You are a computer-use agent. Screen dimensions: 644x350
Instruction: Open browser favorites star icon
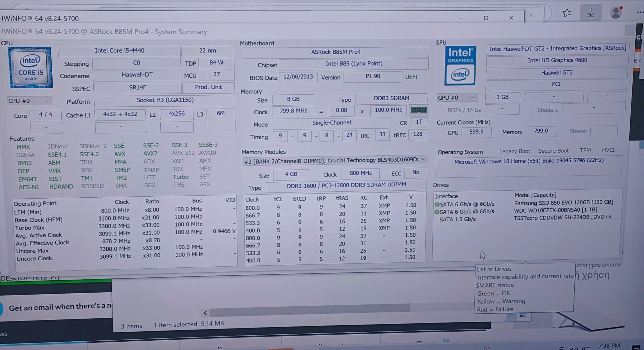click(567, 13)
